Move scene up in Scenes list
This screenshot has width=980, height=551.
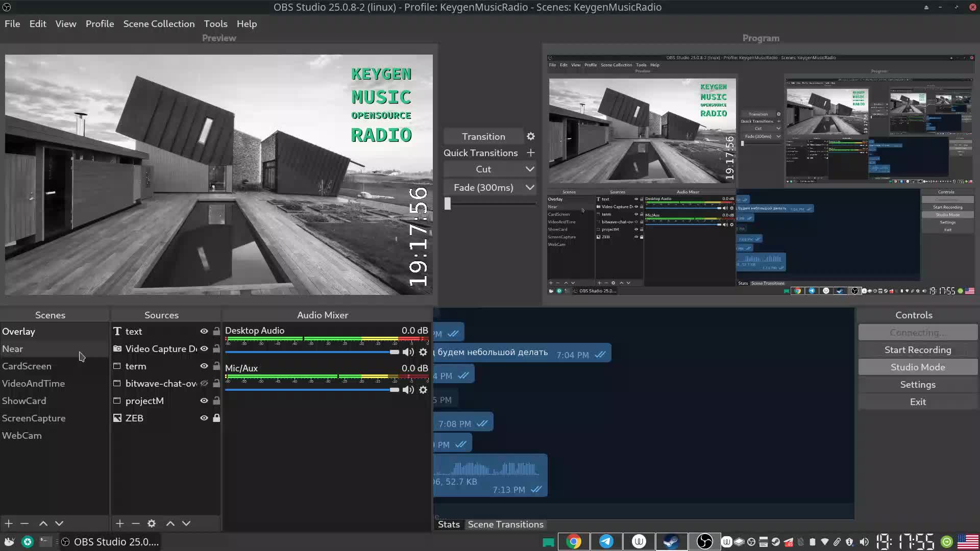[43, 523]
